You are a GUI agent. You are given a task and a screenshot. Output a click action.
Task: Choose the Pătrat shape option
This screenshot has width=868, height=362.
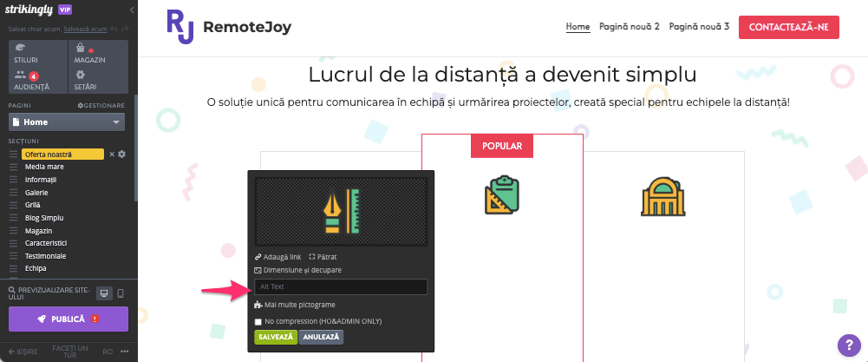point(323,257)
